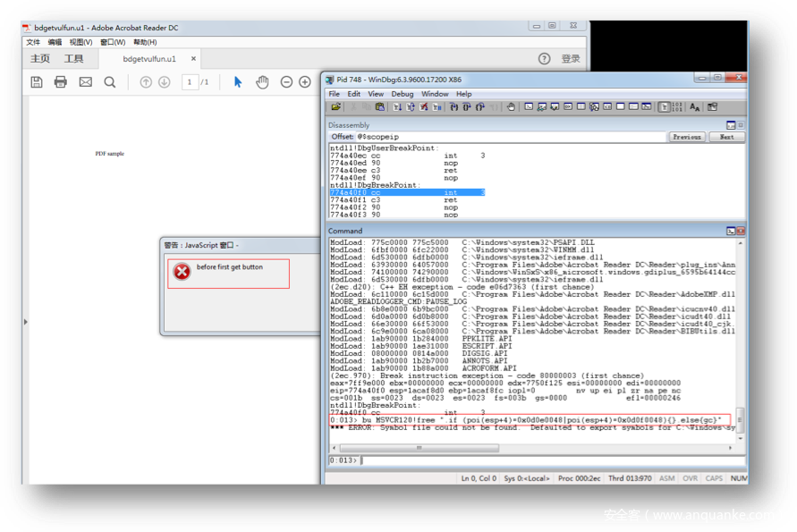Go to previous page with up arrow
Viewport: 797px width, 532px height.
(x=146, y=81)
